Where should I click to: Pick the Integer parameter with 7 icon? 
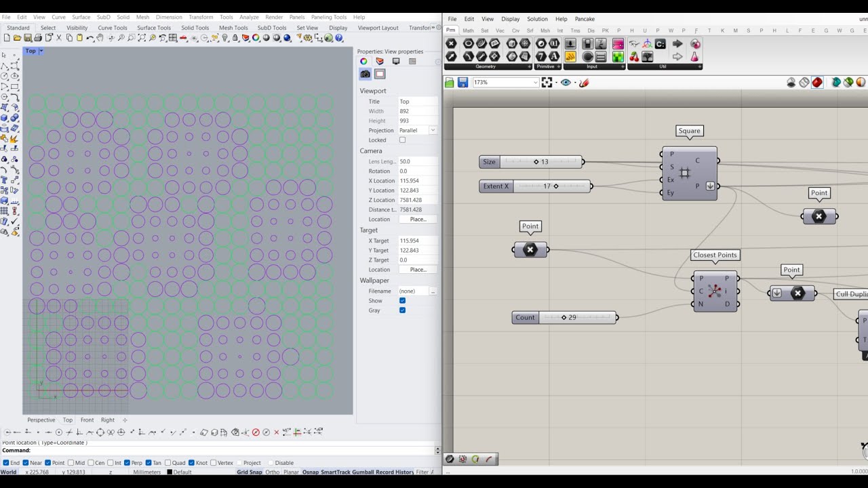point(541,56)
